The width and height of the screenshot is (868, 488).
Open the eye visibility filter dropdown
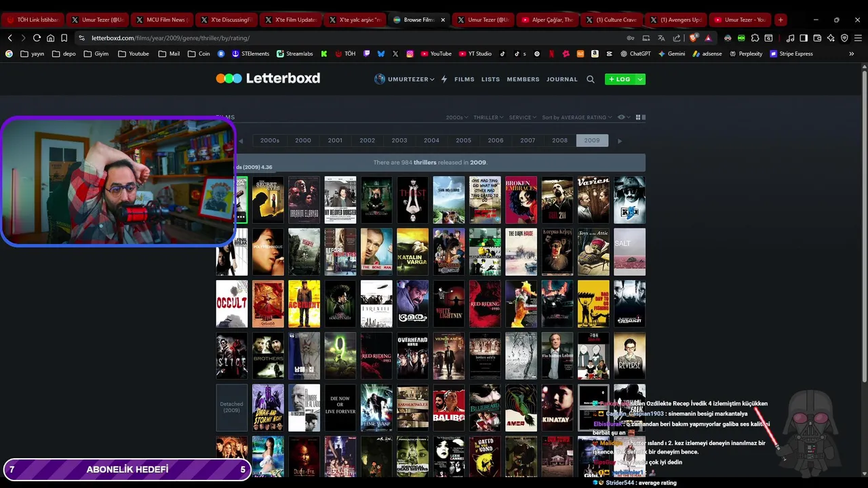pyautogui.click(x=623, y=117)
